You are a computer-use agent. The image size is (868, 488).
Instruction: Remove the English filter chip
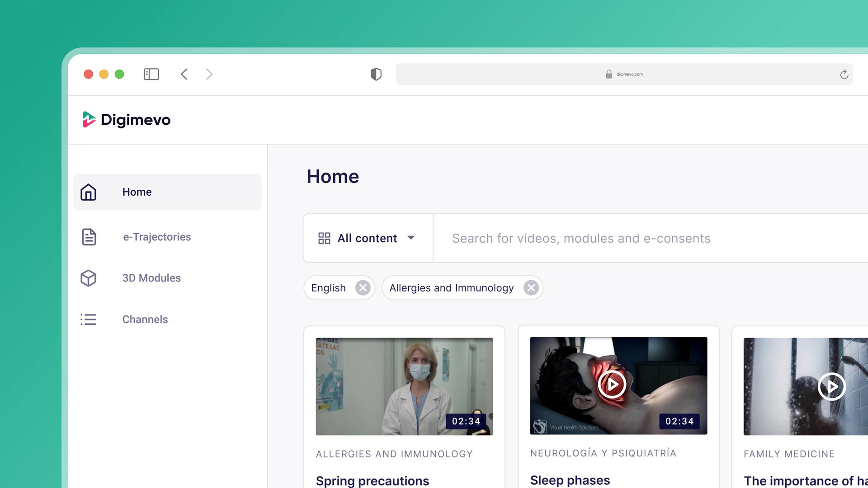[x=363, y=288]
